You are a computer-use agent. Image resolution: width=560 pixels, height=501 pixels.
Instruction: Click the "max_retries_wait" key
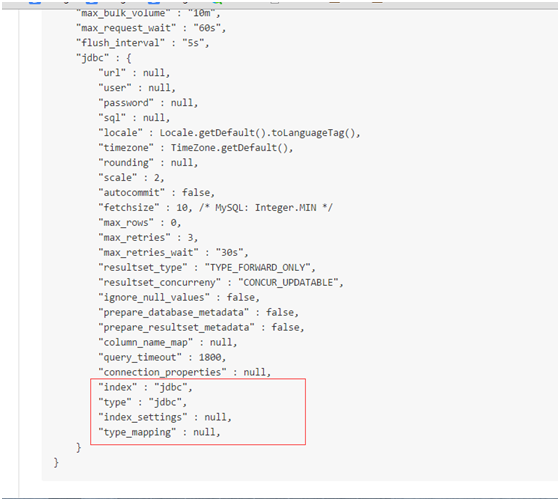coord(148,253)
